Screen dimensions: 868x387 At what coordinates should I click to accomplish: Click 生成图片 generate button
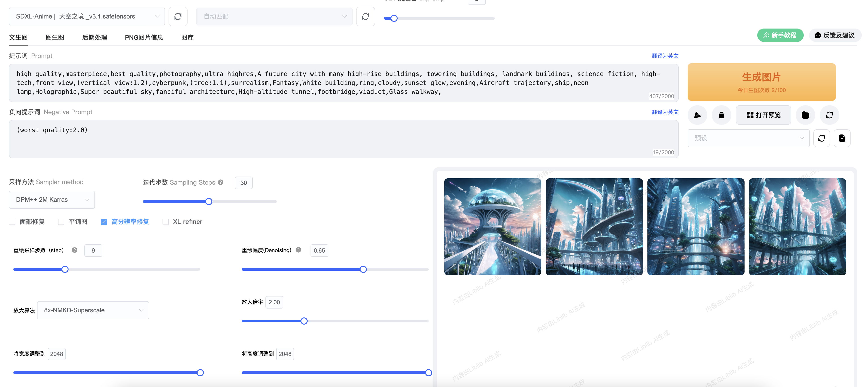pos(761,82)
